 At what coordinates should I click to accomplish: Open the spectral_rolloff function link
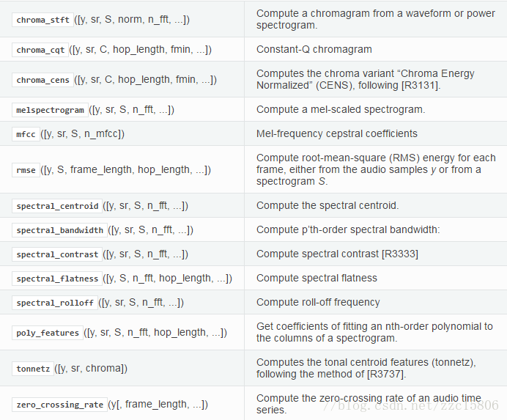pyautogui.click(x=55, y=303)
